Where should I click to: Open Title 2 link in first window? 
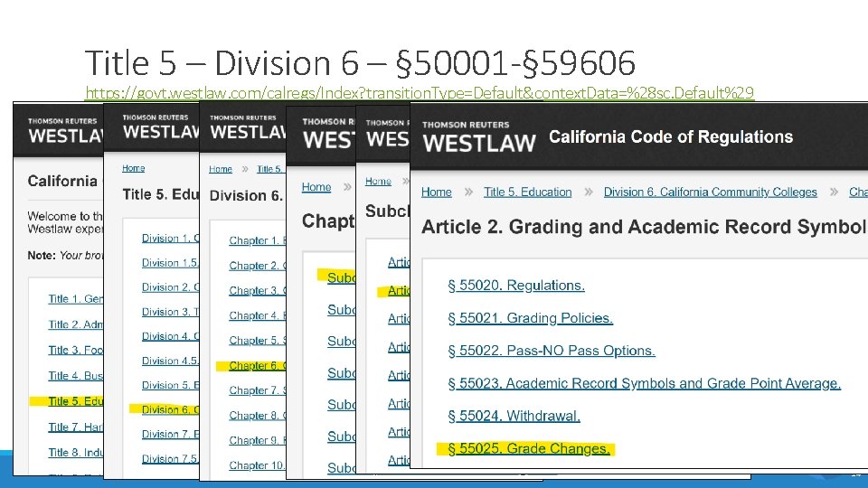point(75,324)
